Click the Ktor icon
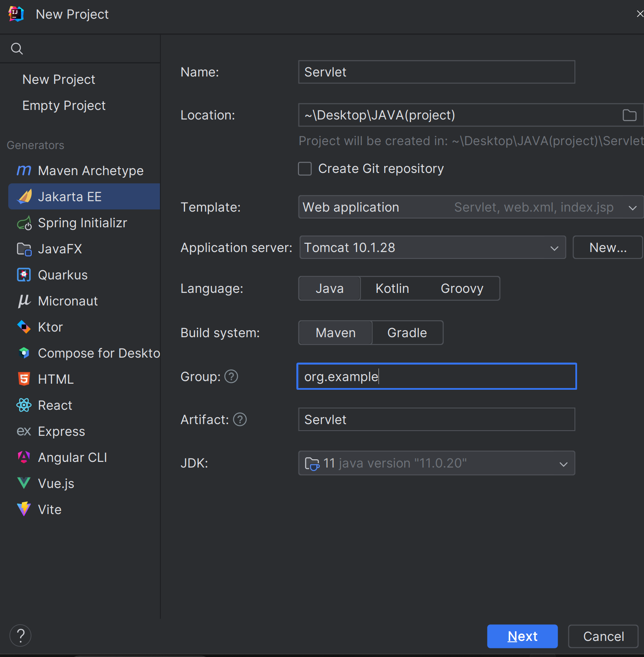This screenshot has height=657, width=644. [x=24, y=327]
